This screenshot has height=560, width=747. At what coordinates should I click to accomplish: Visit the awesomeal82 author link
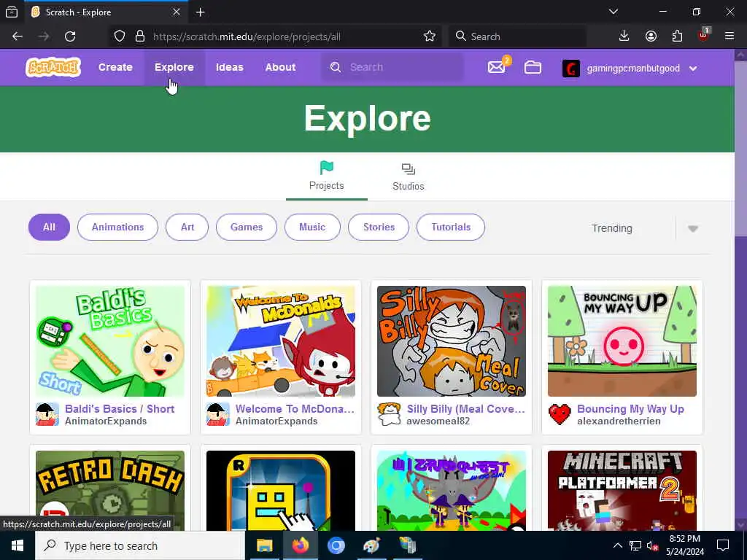(x=438, y=421)
